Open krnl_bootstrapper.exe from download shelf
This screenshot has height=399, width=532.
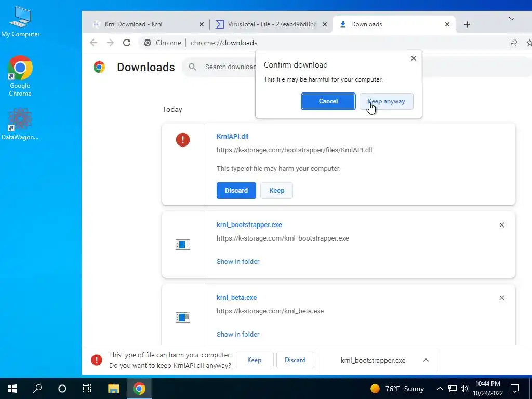[x=373, y=361]
